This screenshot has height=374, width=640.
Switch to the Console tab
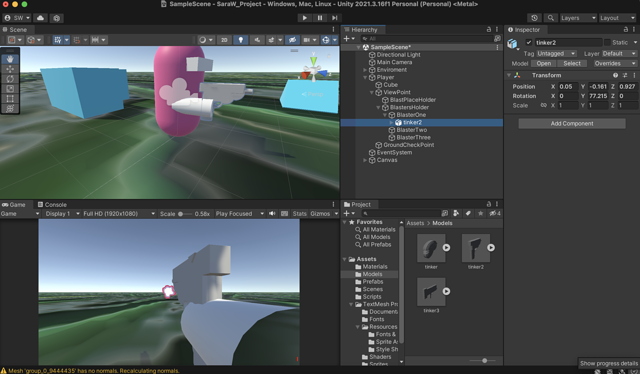[x=52, y=205]
